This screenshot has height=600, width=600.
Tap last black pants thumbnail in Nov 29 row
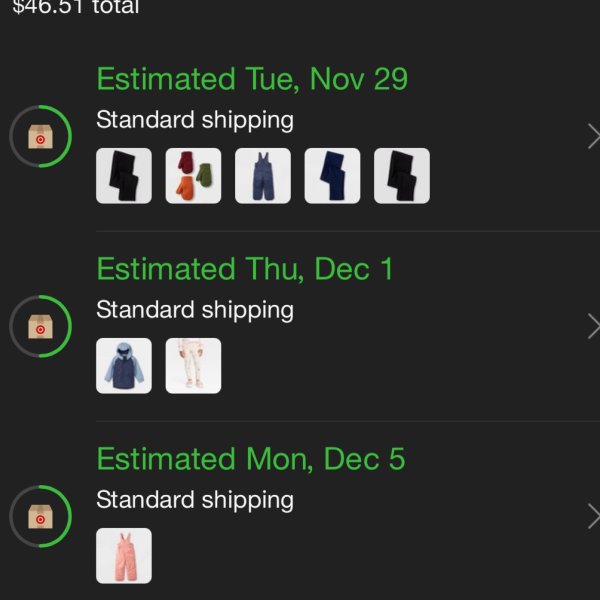(402, 176)
